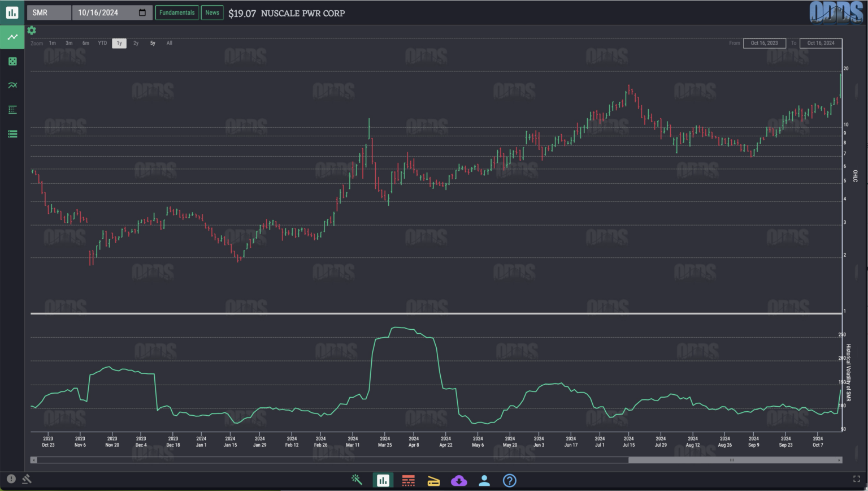
Task: Select the All zoom range button
Action: pyautogui.click(x=169, y=43)
